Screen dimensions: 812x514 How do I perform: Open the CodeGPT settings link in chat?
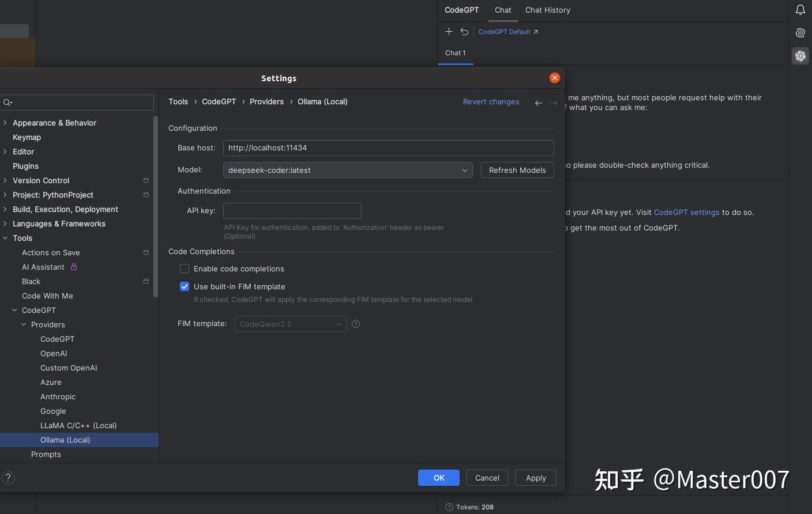(687, 212)
